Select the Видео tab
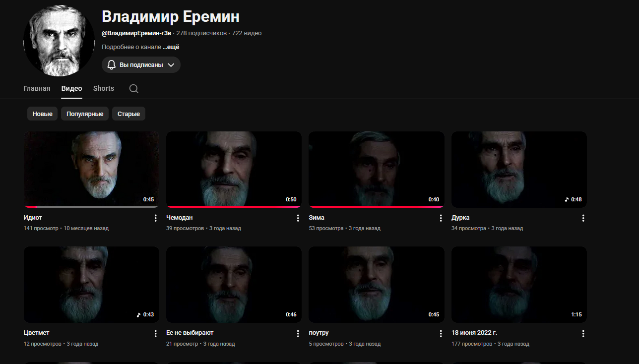639x364 pixels. pyautogui.click(x=72, y=88)
